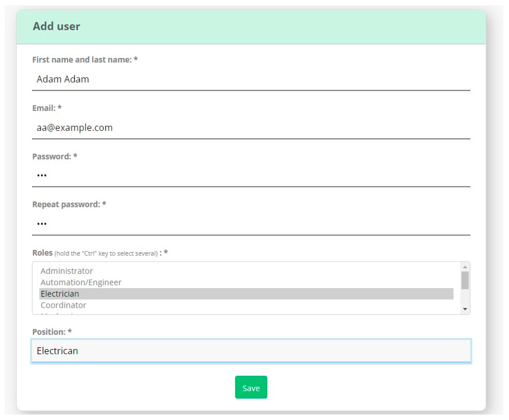Select the Administrator role option
The width and height of the screenshot is (509, 420).
[x=67, y=271]
